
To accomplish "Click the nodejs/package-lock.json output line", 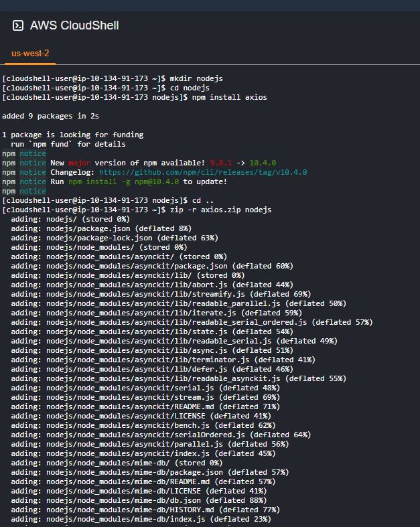I will pos(115,238).
